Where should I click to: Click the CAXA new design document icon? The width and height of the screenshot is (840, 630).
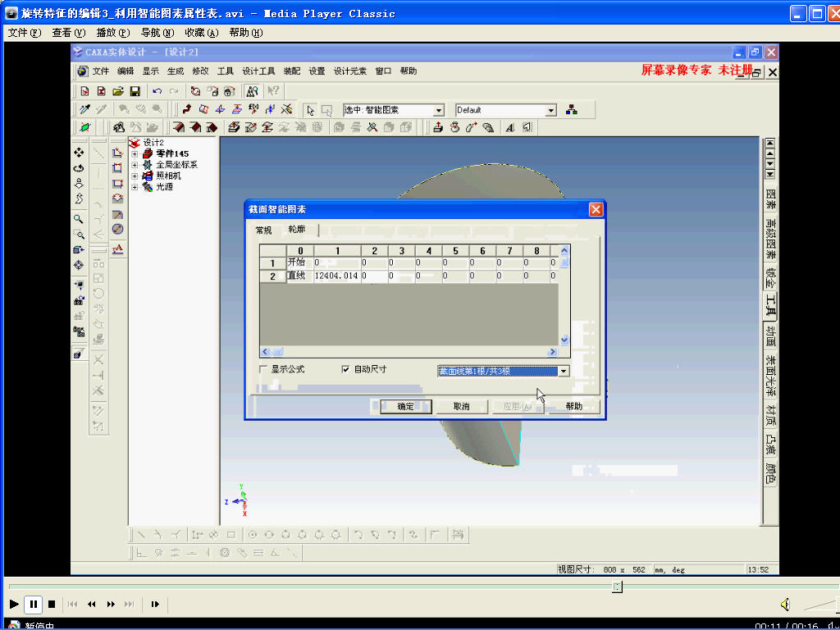(x=84, y=90)
